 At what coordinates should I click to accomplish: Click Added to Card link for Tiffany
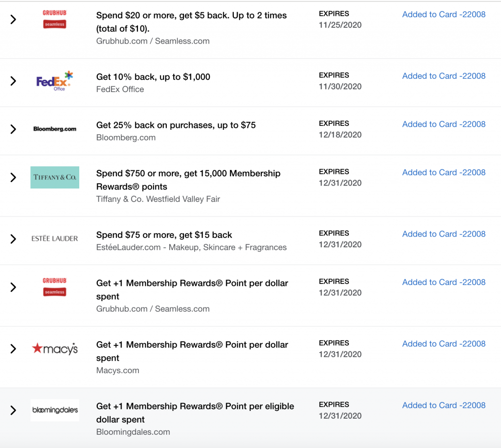tap(444, 172)
